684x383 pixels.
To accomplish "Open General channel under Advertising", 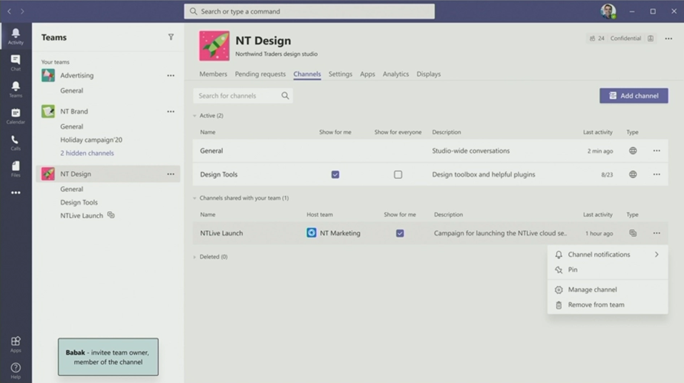I will pyautogui.click(x=72, y=91).
